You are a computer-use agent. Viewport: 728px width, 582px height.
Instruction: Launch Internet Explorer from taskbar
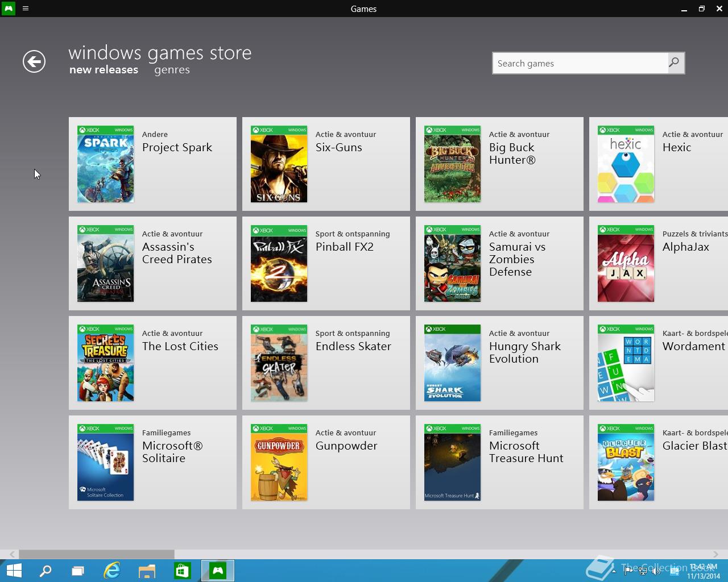(112, 571)
